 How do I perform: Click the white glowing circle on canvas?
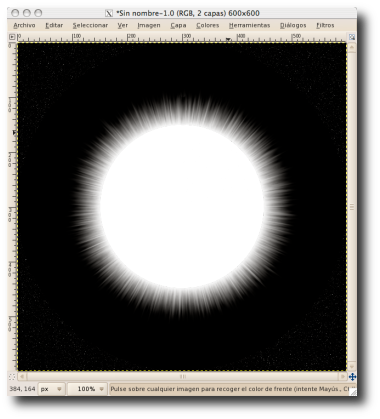[182, 207]
